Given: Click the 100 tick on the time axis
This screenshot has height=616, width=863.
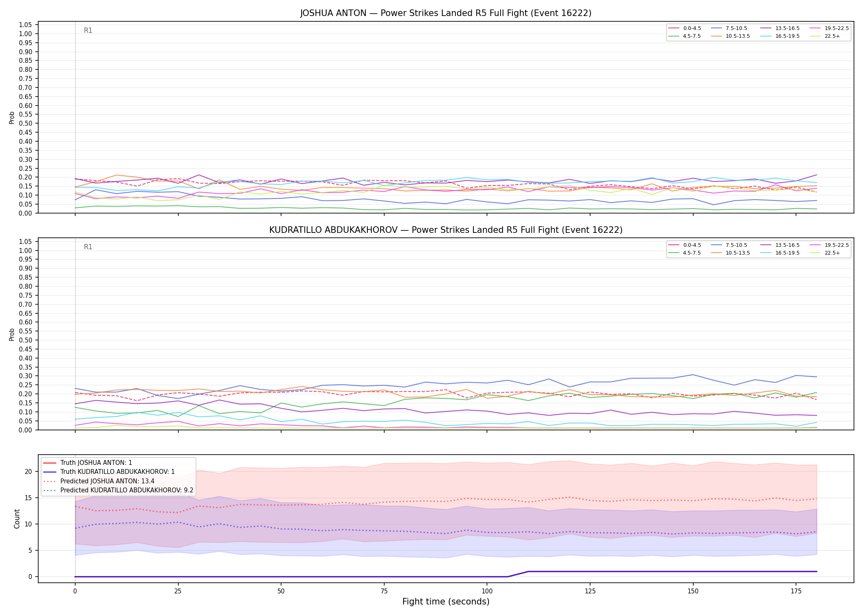Looking at the screenshot, I should click(487, 591).
